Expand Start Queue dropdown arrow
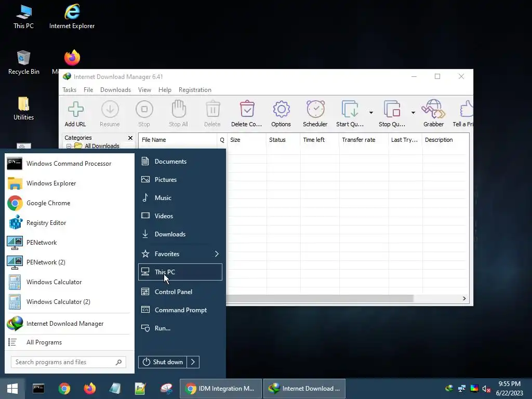 [x=371, y=112]
